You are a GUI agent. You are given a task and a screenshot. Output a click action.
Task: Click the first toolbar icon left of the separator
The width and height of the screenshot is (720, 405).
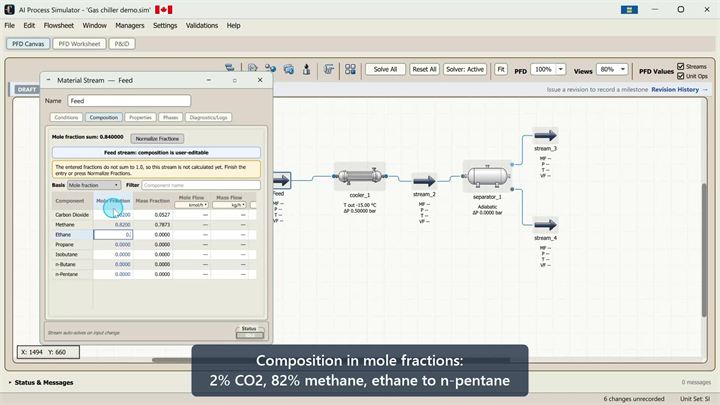[230, 68]
